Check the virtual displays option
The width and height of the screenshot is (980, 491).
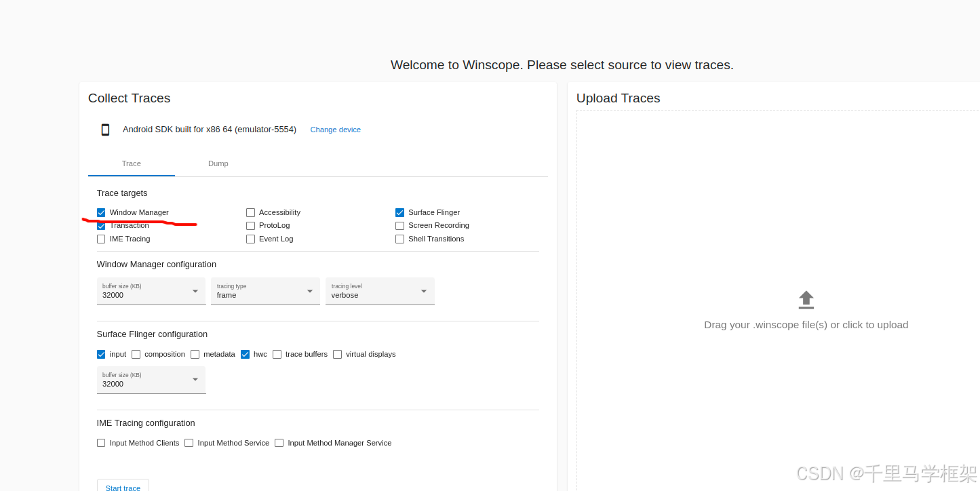pyautogui.click(x=338, y=354)
